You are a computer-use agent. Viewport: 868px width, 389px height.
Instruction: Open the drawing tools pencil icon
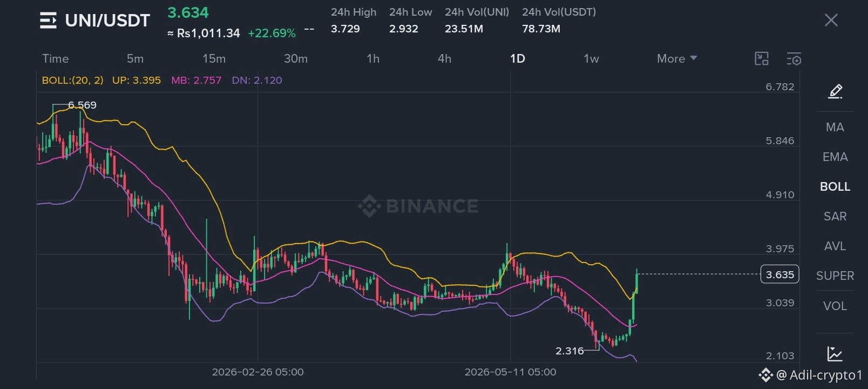click(x=835, y=91)
